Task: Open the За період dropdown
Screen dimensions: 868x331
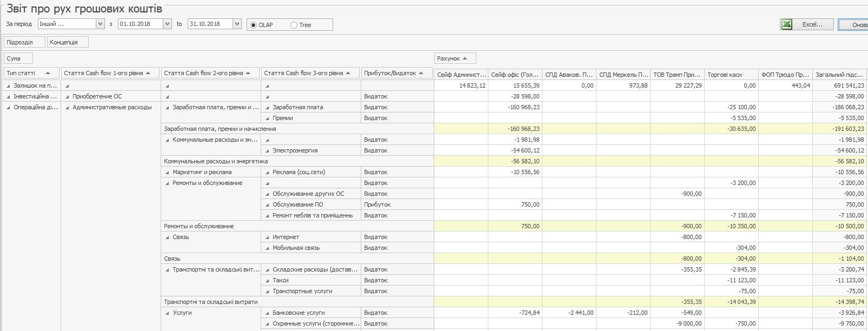Action: [100, 24]
